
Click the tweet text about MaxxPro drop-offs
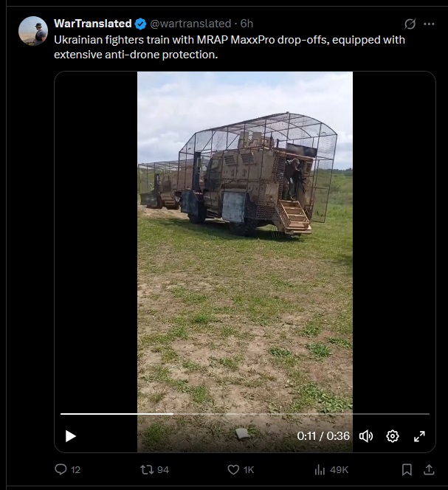pyautogui.click(x=229, y=47)
